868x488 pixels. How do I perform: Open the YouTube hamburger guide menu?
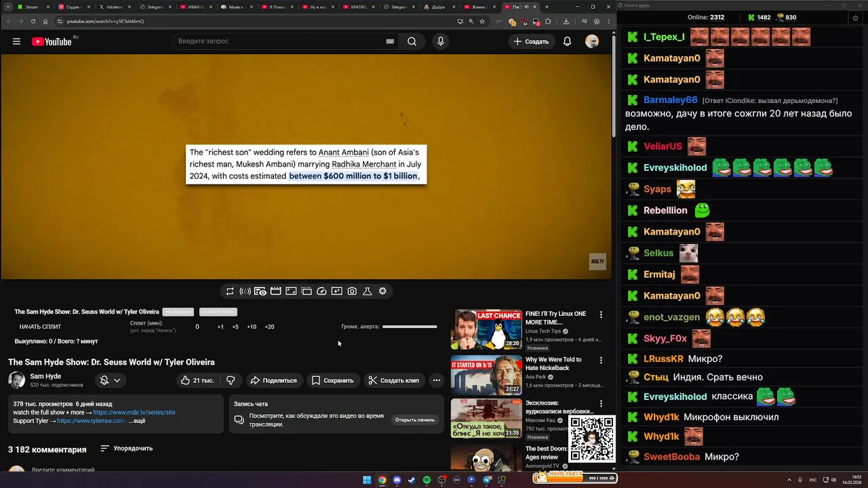[x=16, y=41]
